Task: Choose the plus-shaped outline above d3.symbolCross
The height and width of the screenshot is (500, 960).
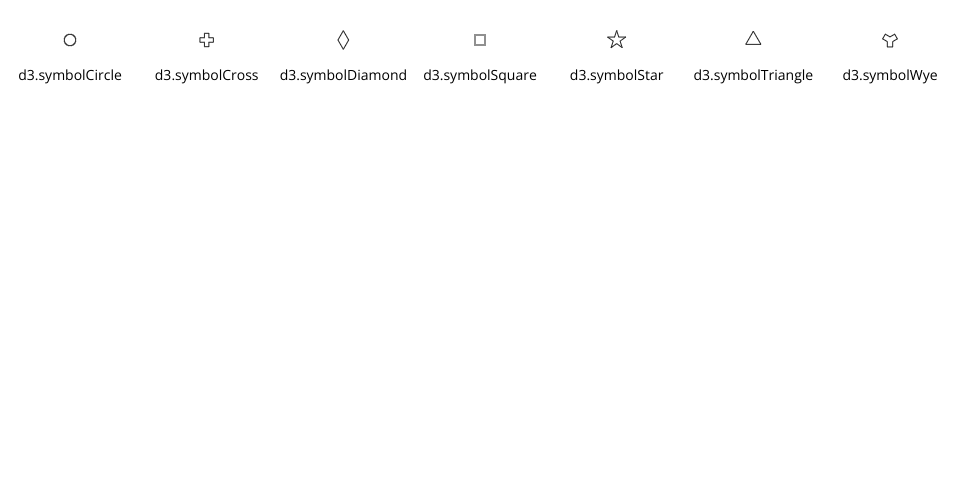Action: tap(206, 40)
